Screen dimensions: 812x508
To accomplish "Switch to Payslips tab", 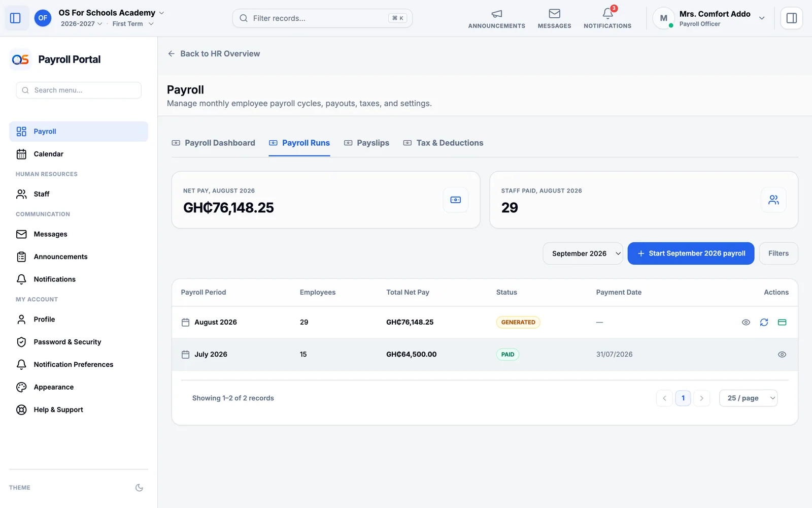I will [366, 143].
